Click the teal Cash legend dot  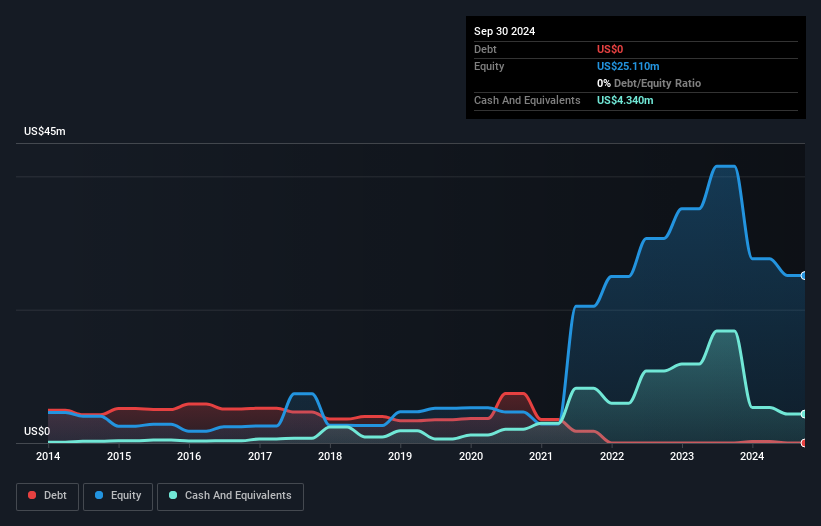(x=173, y=495)
